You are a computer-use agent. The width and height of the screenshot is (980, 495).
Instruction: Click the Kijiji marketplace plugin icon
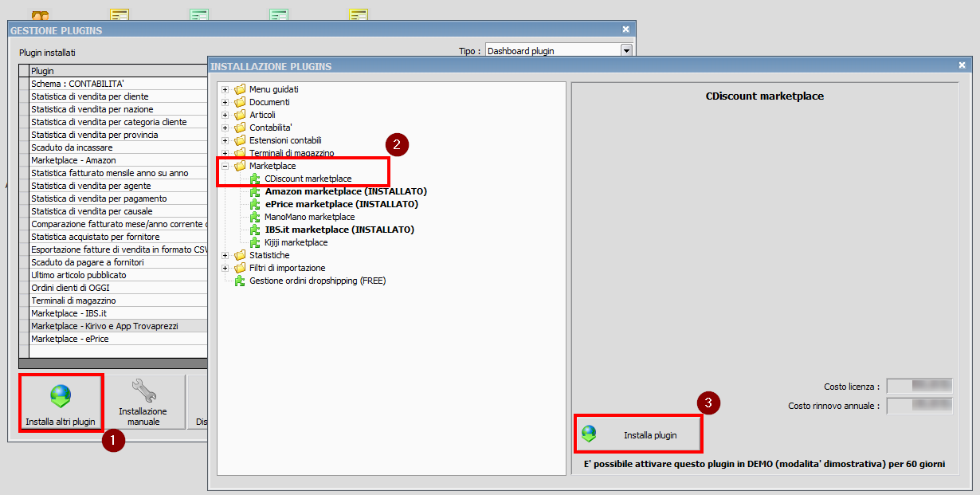(255, 242)
